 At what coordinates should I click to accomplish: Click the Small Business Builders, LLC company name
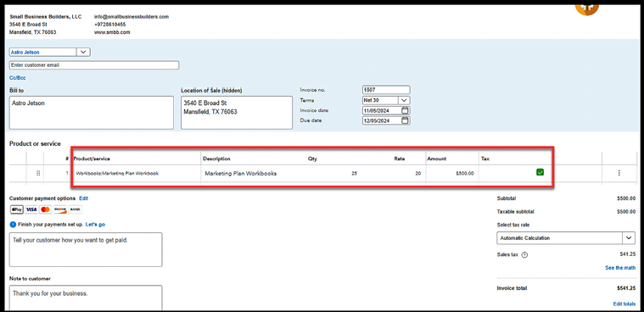[46, 17]
